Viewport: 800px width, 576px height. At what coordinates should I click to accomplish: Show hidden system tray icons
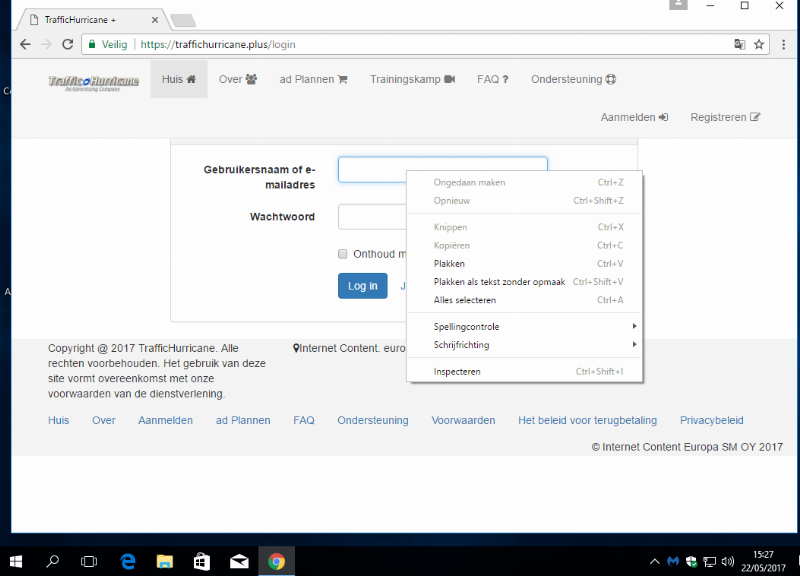click(x=655, y=561)
